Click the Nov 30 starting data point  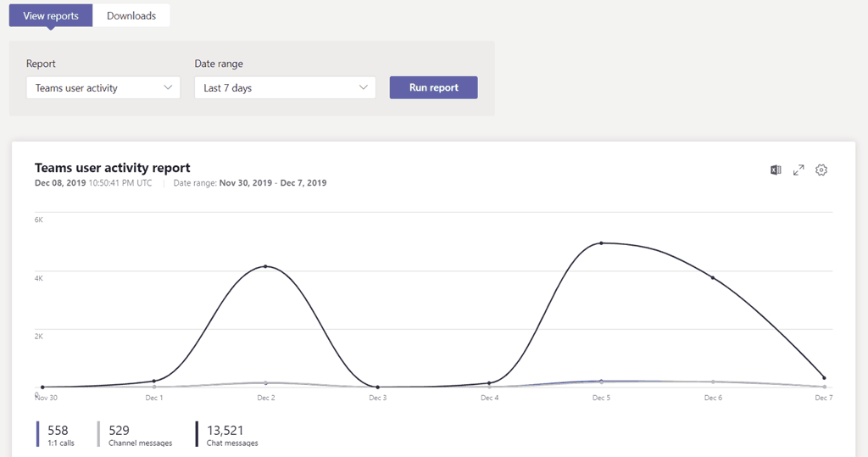pos(42,387)
